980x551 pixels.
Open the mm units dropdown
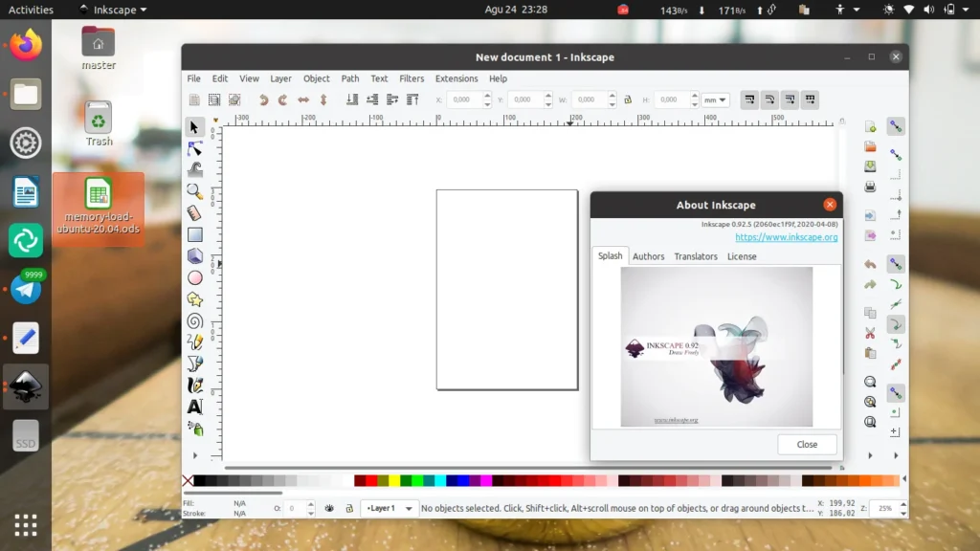tap(715, 99)
